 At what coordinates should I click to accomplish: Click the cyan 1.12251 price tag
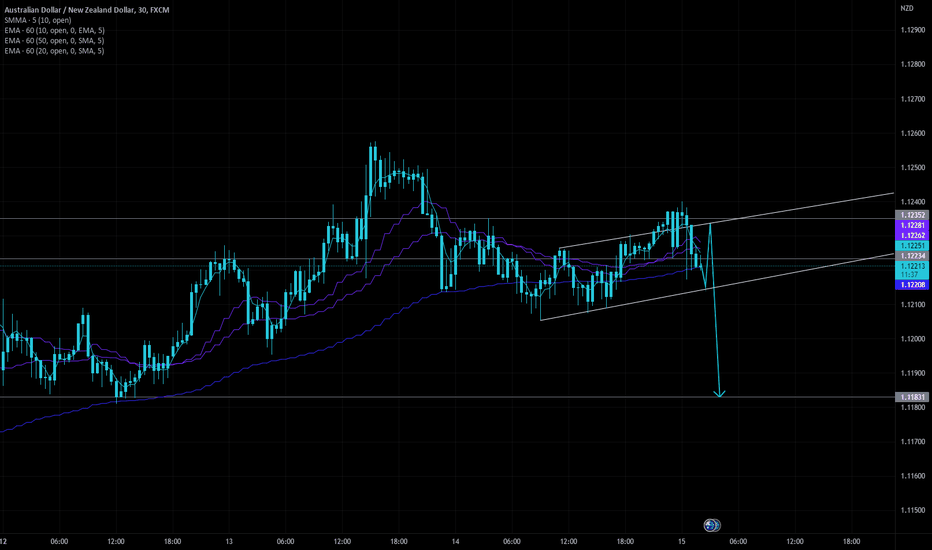pyautogui.click(x=912, y=246)
